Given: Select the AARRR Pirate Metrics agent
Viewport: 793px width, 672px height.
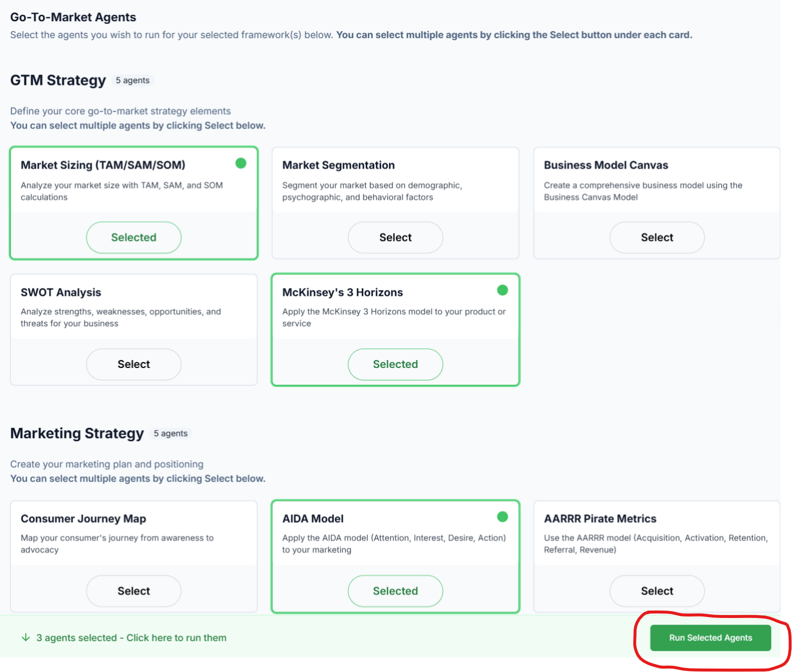Looking at the screenshot, I should [x=656, y=591].
